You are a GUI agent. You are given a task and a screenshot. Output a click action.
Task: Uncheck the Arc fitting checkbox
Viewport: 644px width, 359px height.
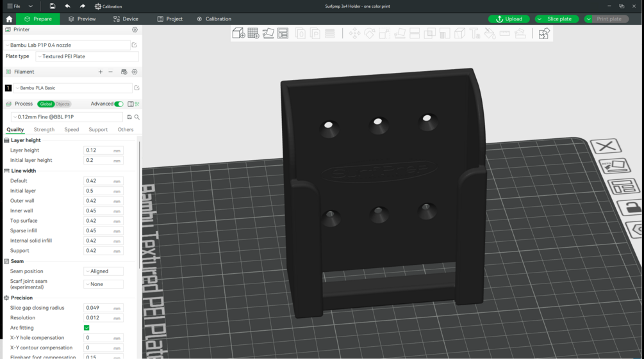click(87, 328)
